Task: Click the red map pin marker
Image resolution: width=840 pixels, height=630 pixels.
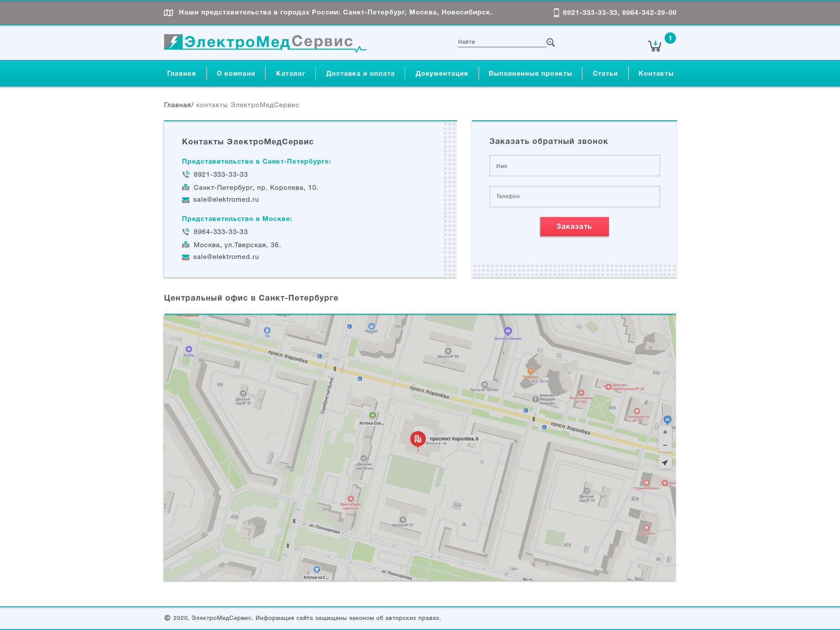Action: [418, 438]
